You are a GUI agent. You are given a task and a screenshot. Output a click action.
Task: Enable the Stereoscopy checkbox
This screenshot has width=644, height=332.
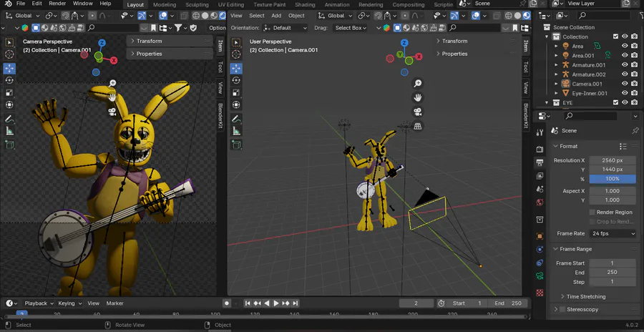(562, 309)
